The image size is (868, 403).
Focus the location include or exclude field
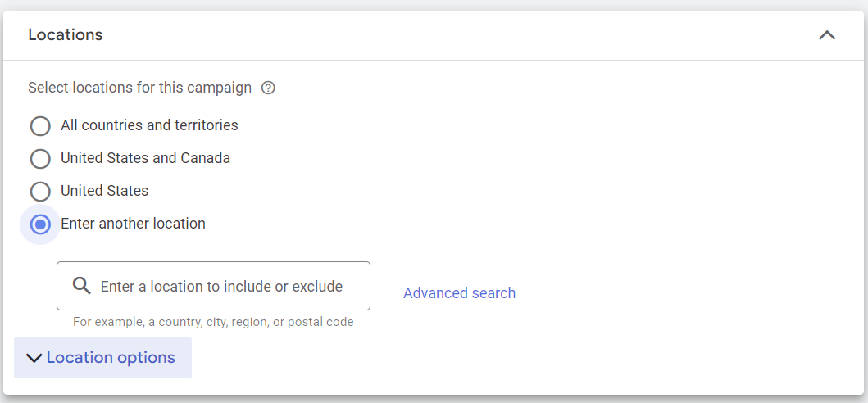(x=221, y=286)
